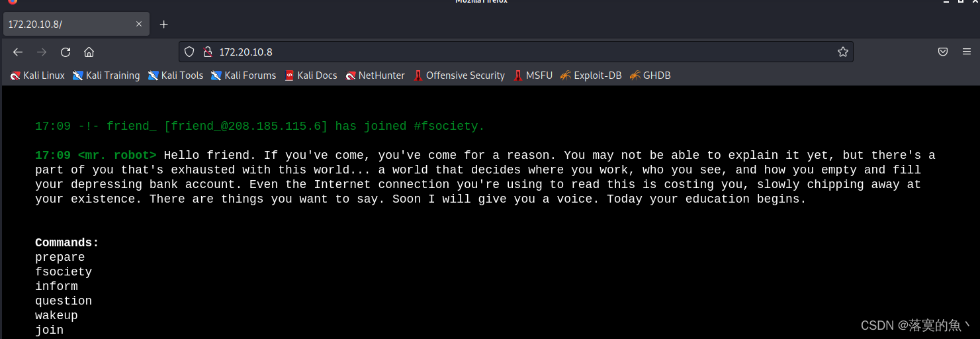Open a new tab with the plus button
This screenshot has width=980, height=339.
(x=164, y=24)
